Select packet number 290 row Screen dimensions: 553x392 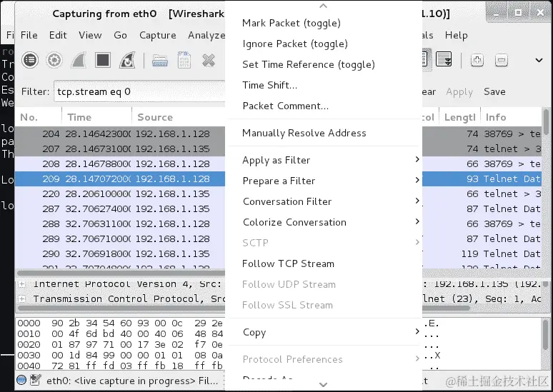(x=120, y=253)
